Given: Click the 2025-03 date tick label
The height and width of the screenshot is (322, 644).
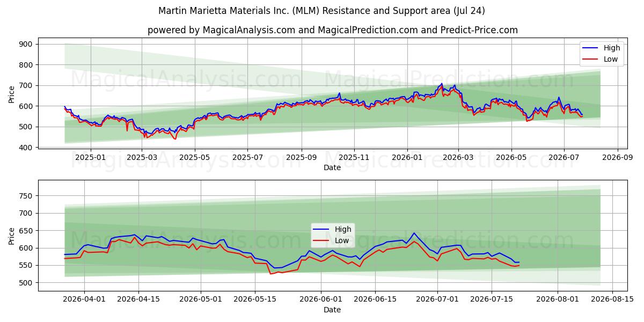Looking at the screenshot, I should click(142, 157).
